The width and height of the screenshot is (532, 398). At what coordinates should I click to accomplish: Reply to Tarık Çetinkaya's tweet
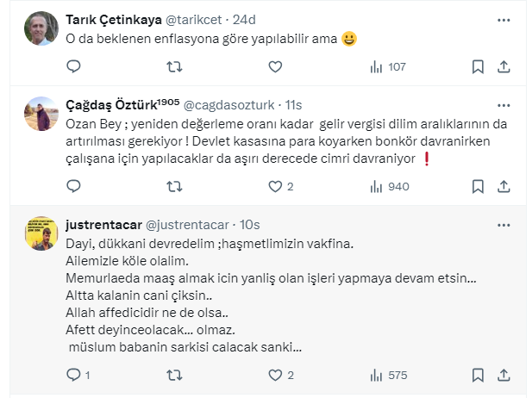click(74, 66)
